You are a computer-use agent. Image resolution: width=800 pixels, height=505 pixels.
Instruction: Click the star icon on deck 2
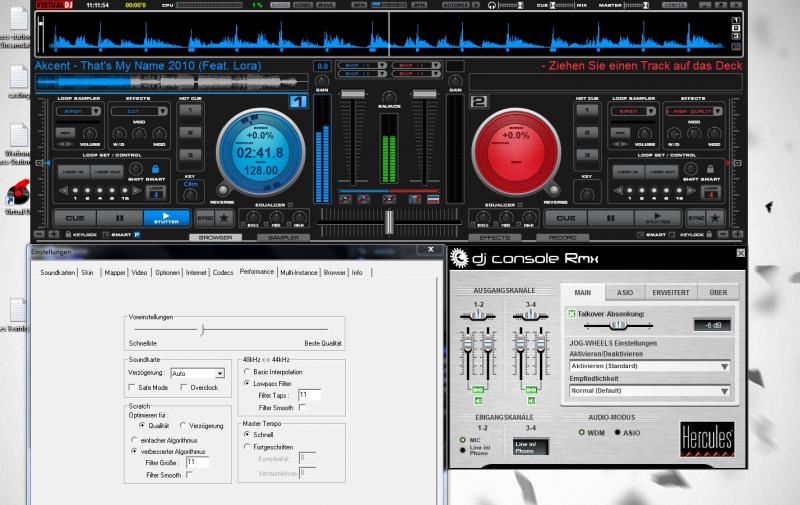tap(715, 218)
